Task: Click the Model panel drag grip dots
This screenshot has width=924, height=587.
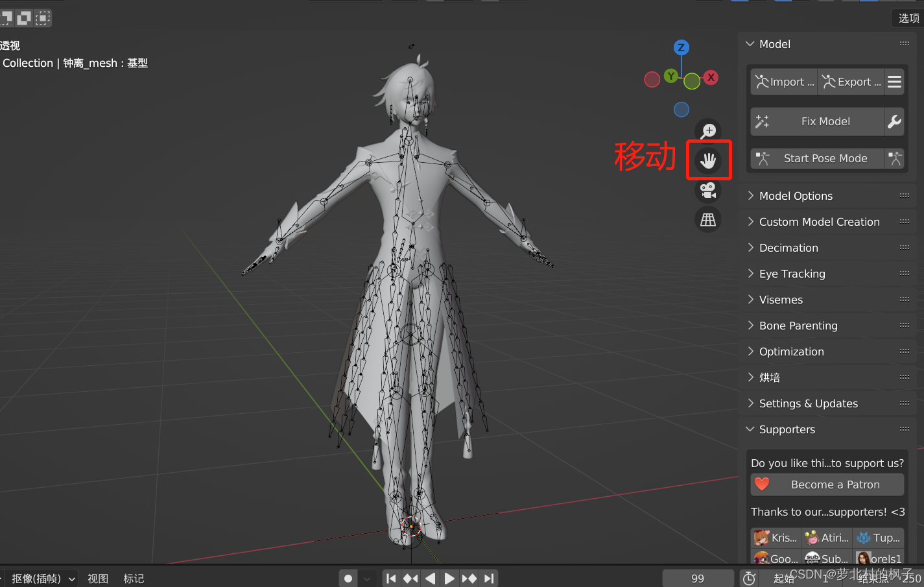Action: 905,43
